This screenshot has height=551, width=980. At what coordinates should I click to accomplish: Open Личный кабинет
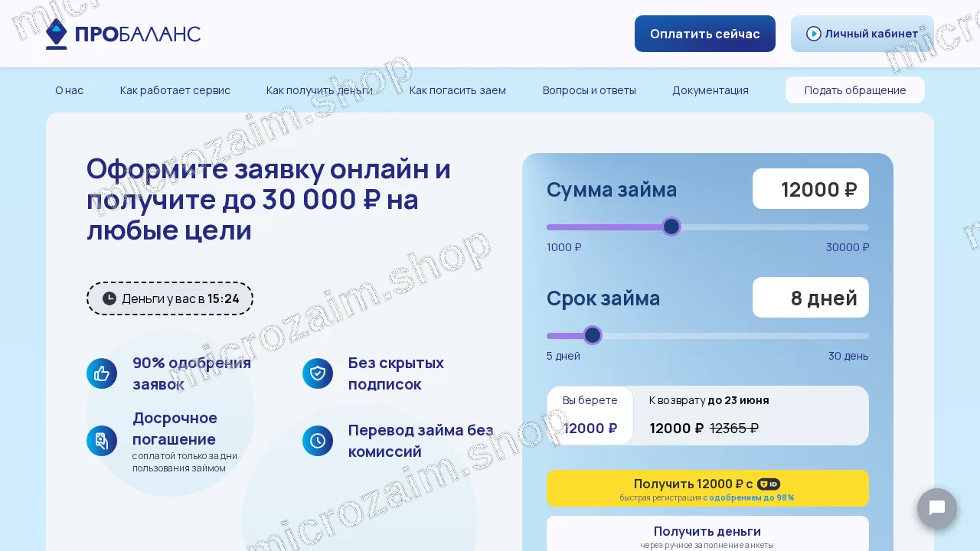pyautogui.click(x=862, y=34)
